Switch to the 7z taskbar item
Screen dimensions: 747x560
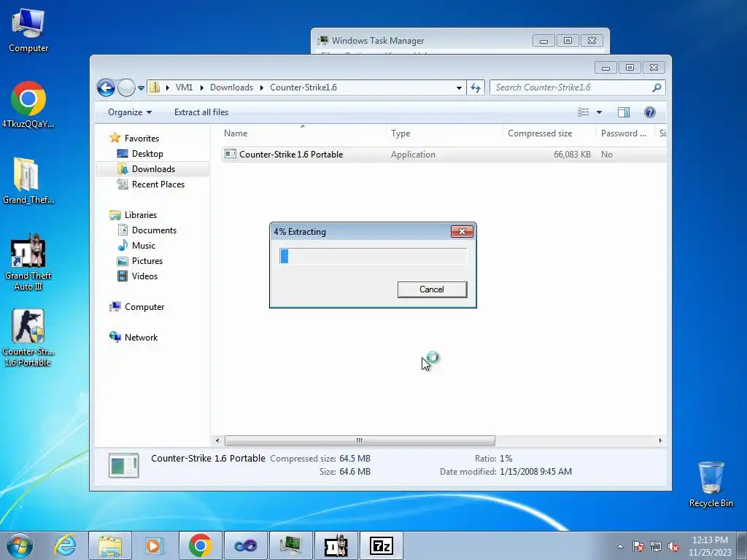coord(381,545)
